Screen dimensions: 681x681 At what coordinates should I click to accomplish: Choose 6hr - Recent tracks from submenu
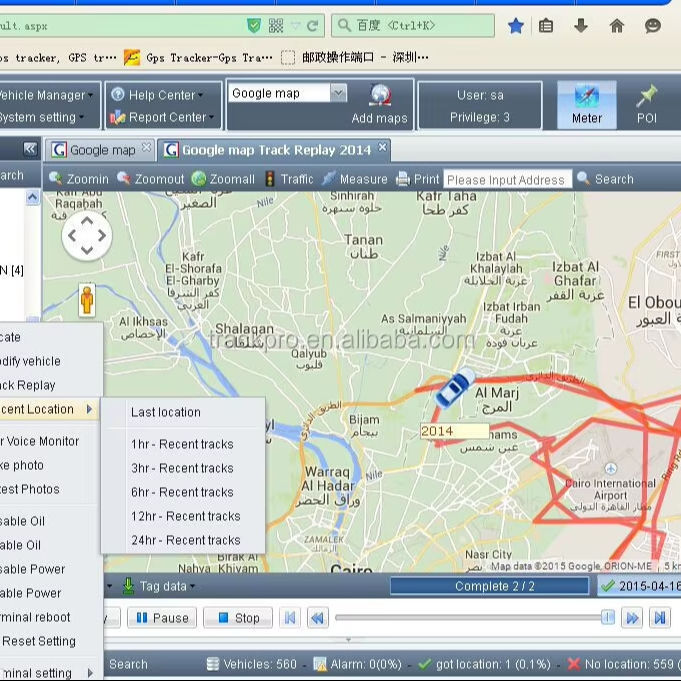pos(182,492)
